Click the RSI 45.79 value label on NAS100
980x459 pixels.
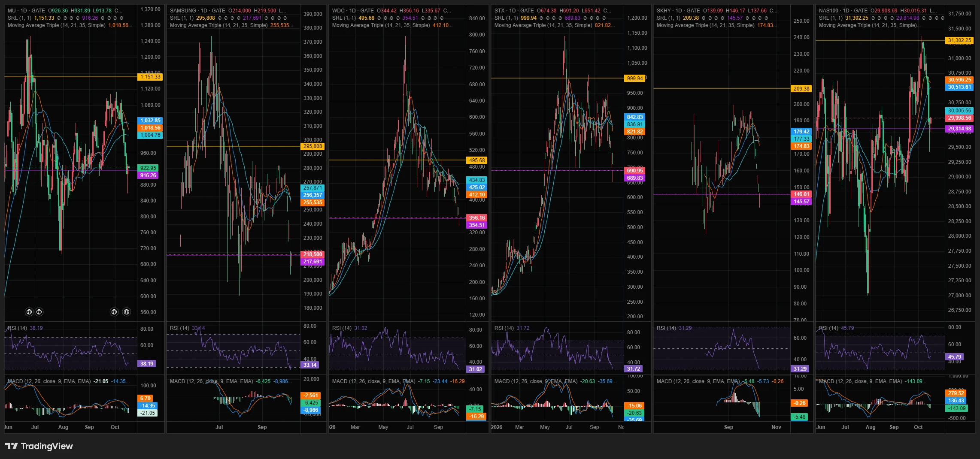point(954,357)
